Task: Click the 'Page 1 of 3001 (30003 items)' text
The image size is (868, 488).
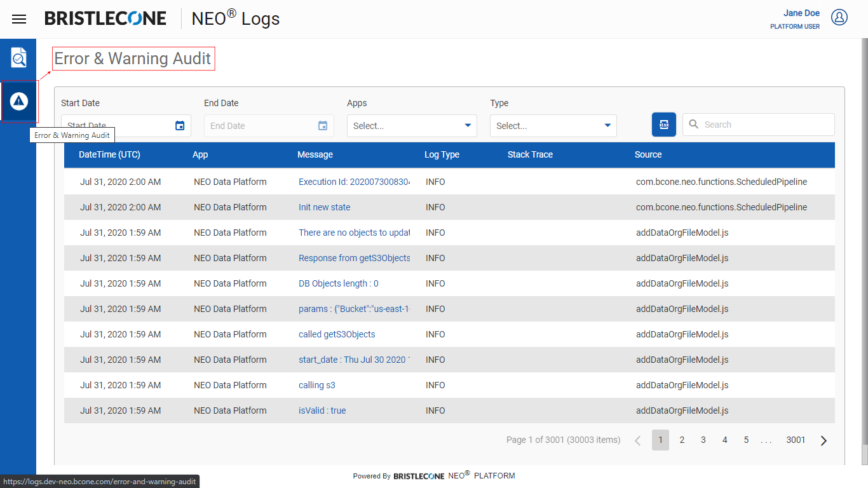Action: (x=563, y=440)
